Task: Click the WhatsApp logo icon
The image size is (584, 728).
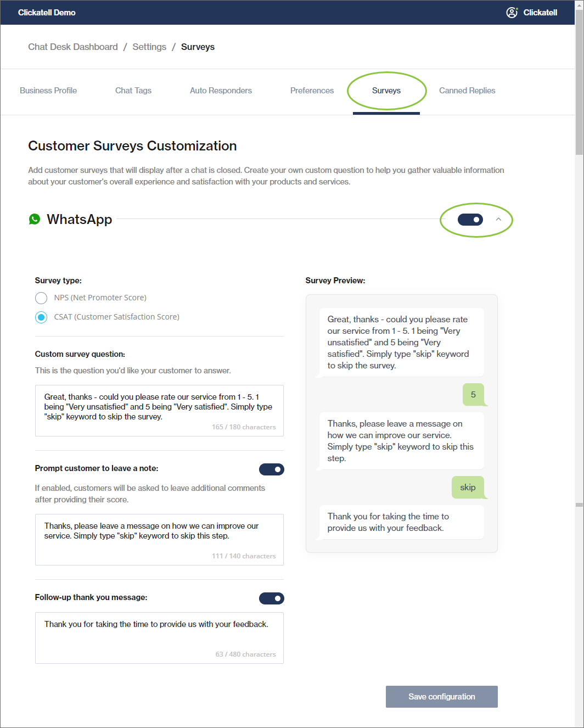Action: point(35,219)
